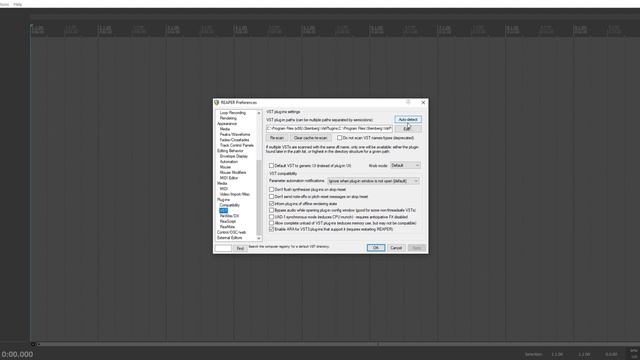640x360 pixels.
Task: Click Edit next to VST path field
Action: coord(408,129)
